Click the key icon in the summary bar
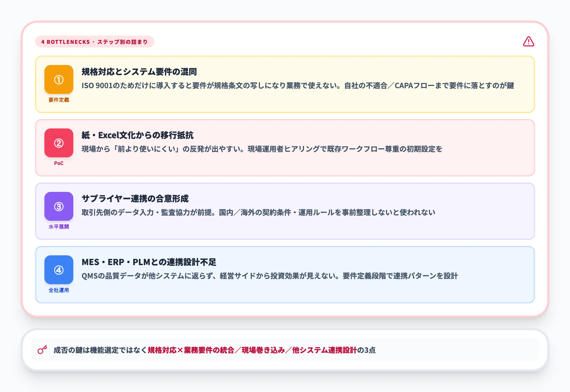This screenshot has width=570, height=392. coord(42,349)
